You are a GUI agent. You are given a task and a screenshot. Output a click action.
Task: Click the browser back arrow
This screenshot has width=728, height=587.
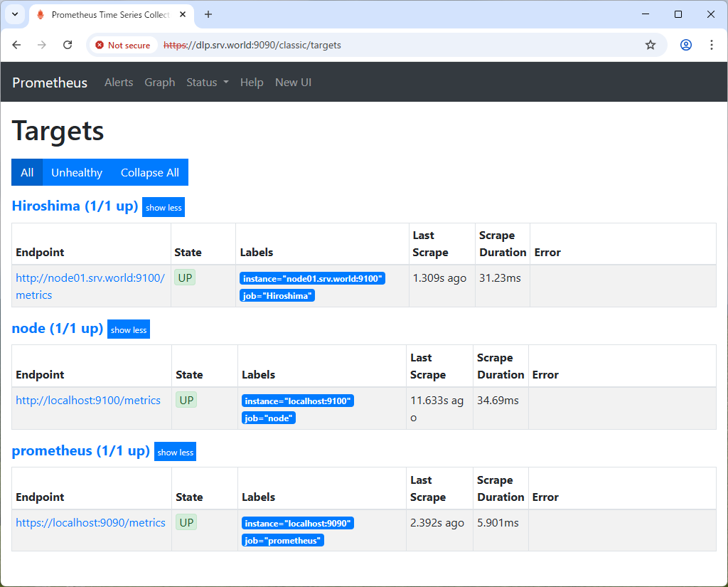pyautogui.click(x=17, y=45)
